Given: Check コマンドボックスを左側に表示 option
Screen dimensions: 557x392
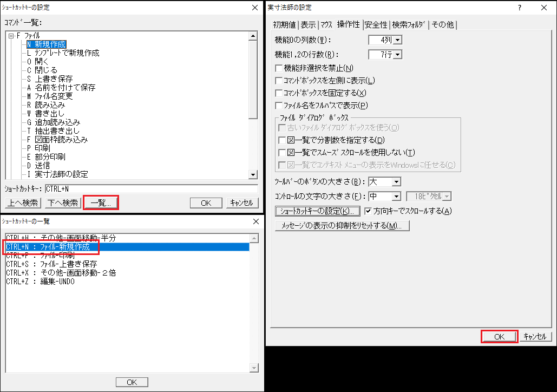Looking at the screenshot, I should point(279,81).
